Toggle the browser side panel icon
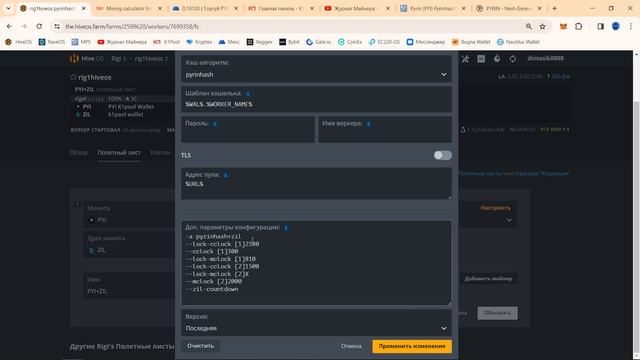Viewport: 640px width, 360px height. [600, 26]
